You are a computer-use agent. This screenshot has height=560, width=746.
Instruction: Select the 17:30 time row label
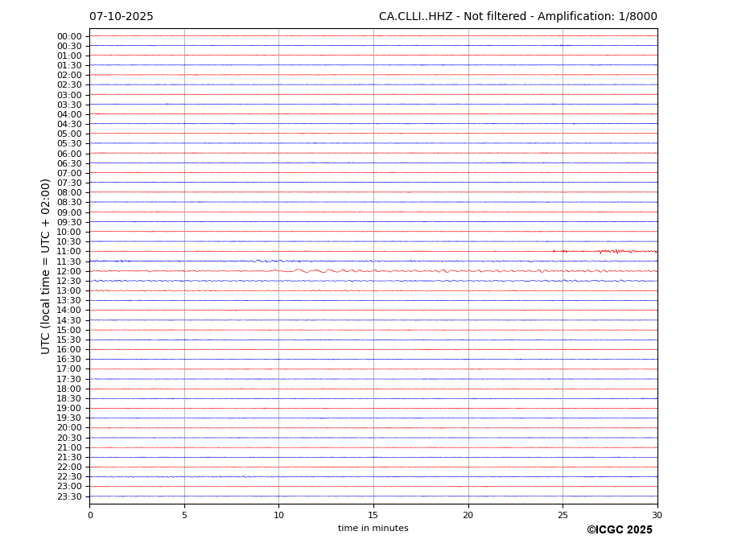(68, 379)
